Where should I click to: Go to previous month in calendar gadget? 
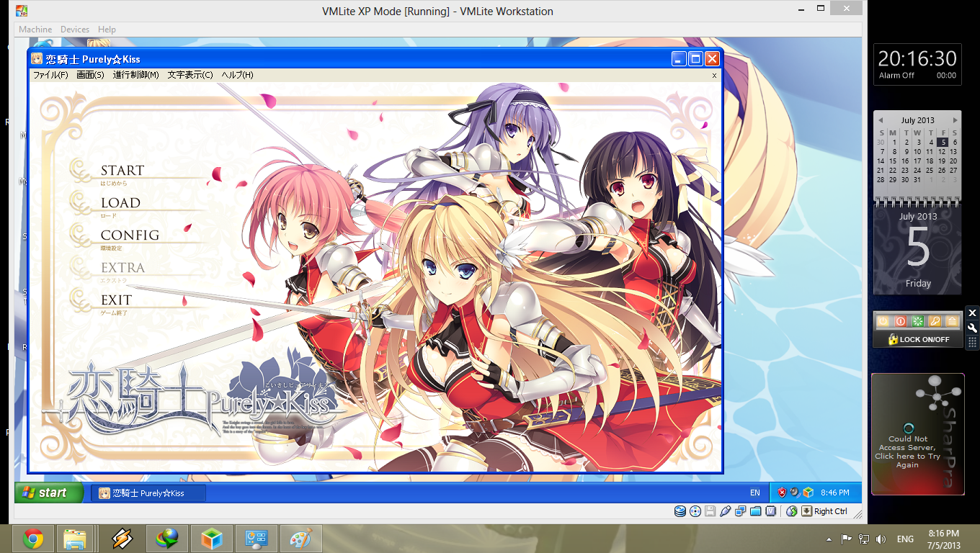(x=881, y=120)
